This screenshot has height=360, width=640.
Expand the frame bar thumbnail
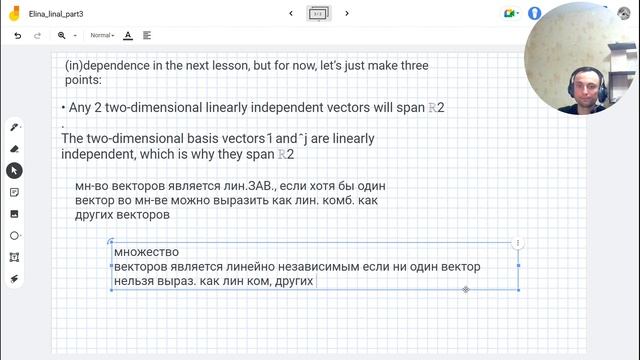click(x=319, y=13)
